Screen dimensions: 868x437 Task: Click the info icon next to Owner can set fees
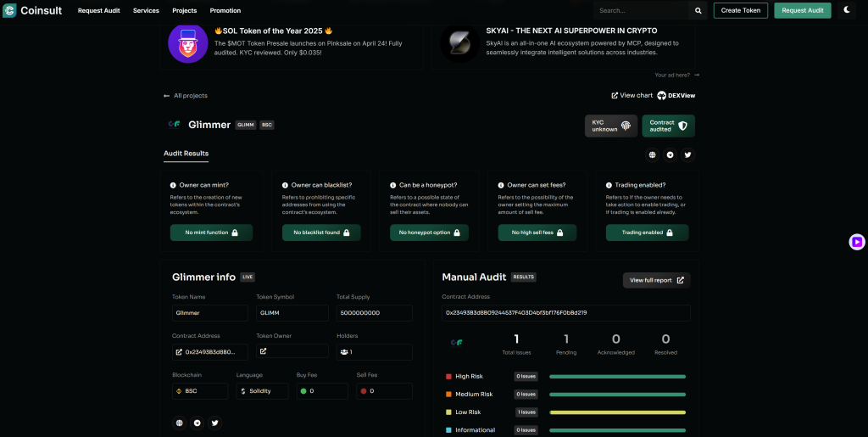pyautogui.click(x=501, y=185)
